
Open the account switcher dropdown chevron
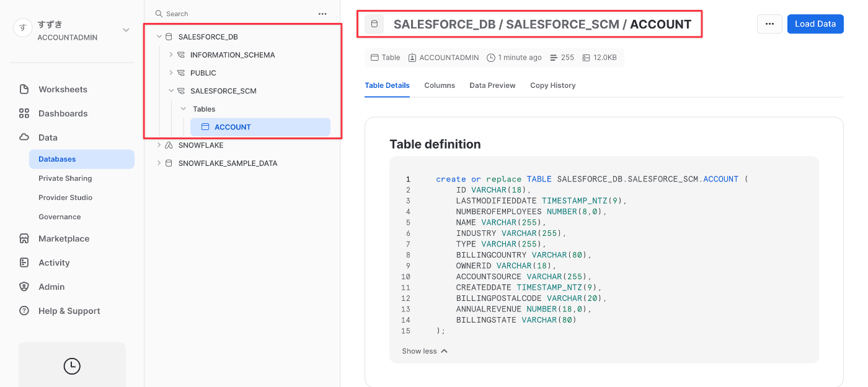click(126, 30)
